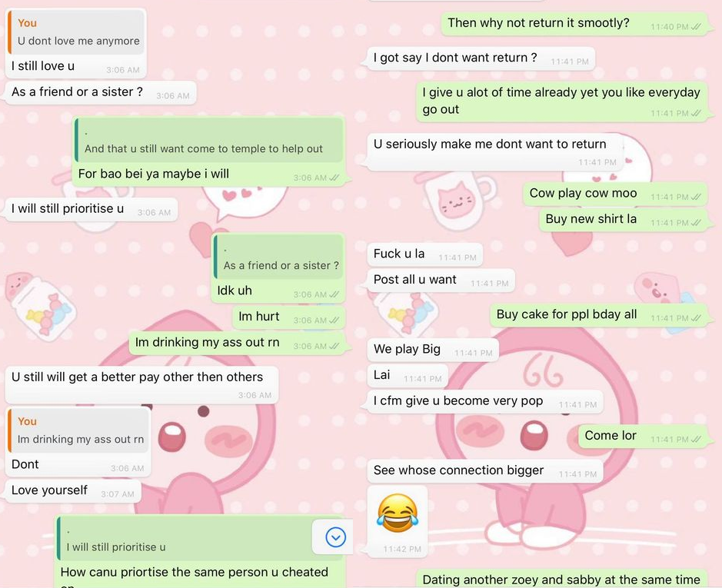Screen dimensions: 722x588
Task: Select the "We play Big" message
Action: (432, 350)
